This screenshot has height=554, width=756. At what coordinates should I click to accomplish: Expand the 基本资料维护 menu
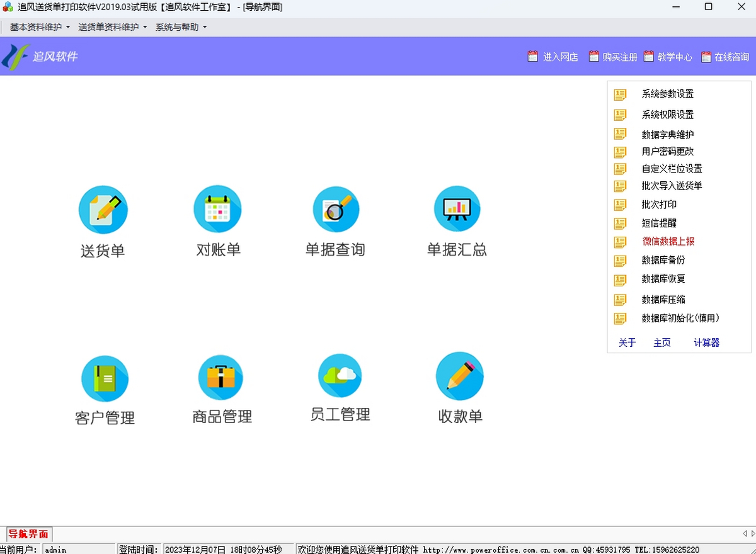[40, 27]
